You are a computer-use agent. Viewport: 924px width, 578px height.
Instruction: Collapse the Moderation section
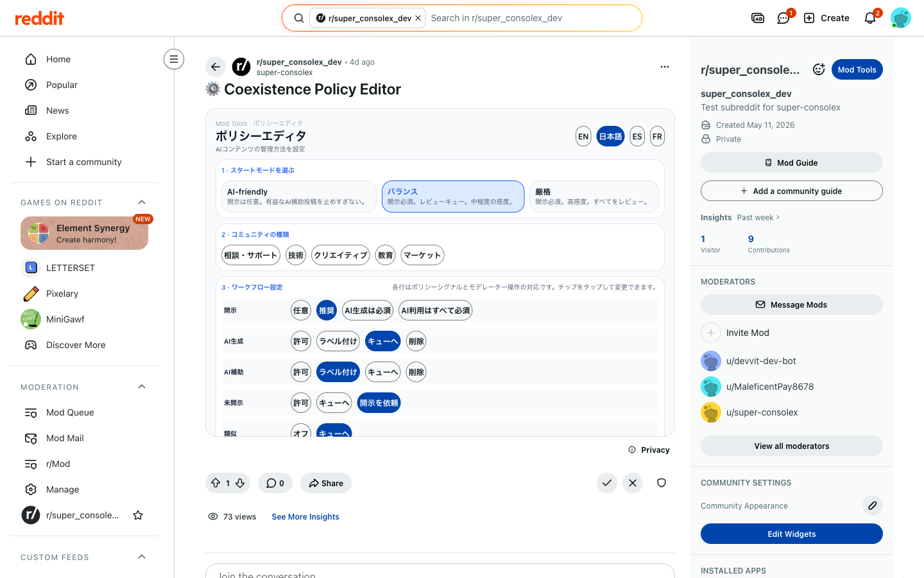(x=142, y=387)
